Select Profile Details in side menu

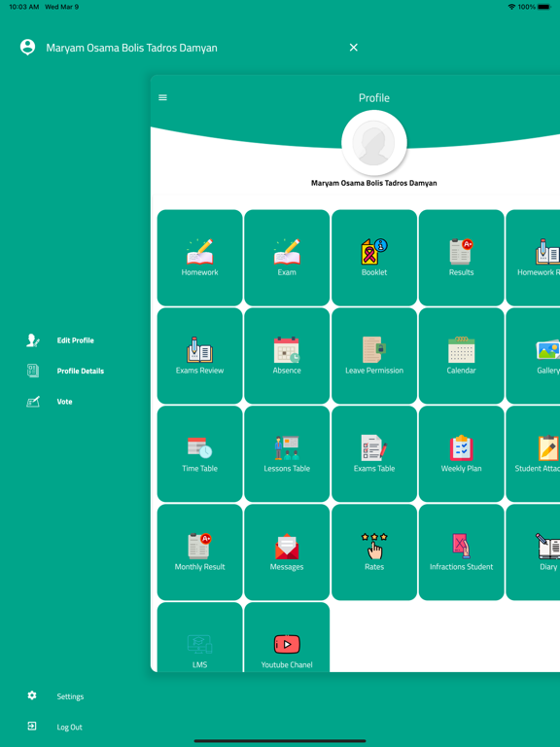coord(81,371)
